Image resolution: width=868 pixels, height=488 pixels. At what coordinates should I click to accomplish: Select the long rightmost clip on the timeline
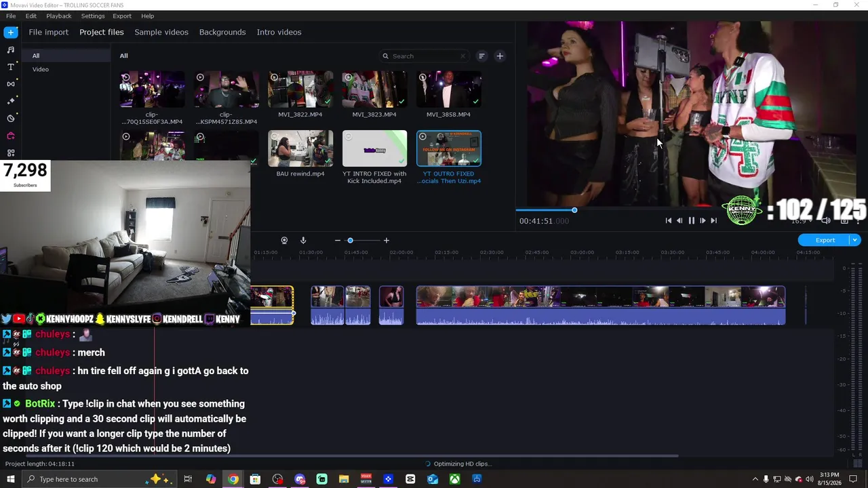(x=601, y=305)
